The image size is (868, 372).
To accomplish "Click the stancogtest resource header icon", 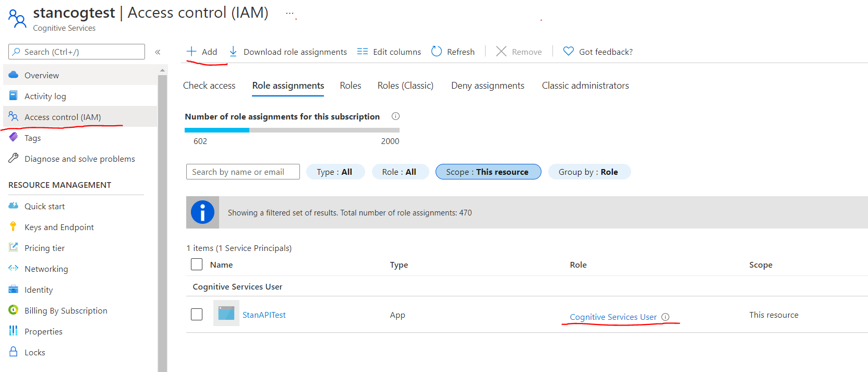I will [17, 18].
